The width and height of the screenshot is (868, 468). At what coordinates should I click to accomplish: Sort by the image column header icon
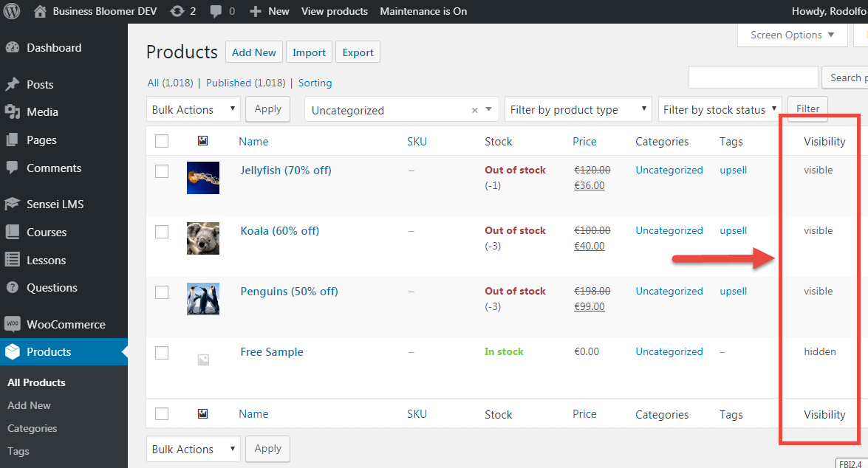pos(202,140)
